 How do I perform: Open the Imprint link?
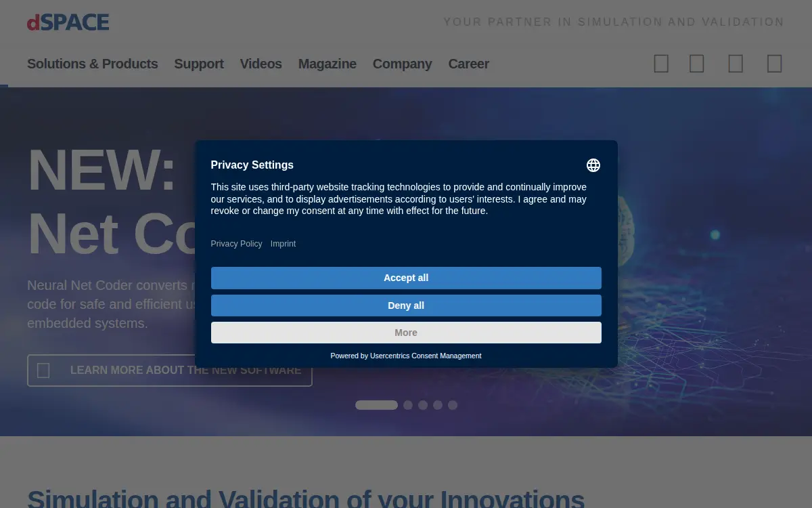(283, 244)
